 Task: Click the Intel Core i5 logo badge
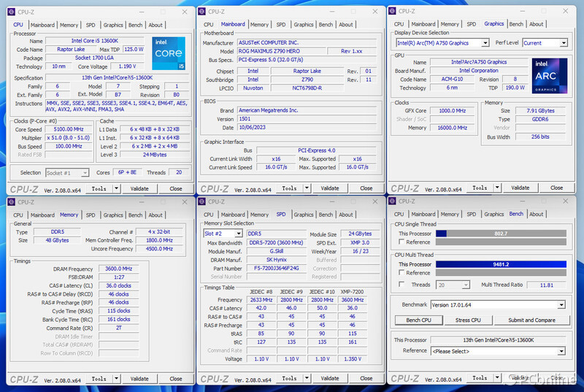tap(169, 53)
